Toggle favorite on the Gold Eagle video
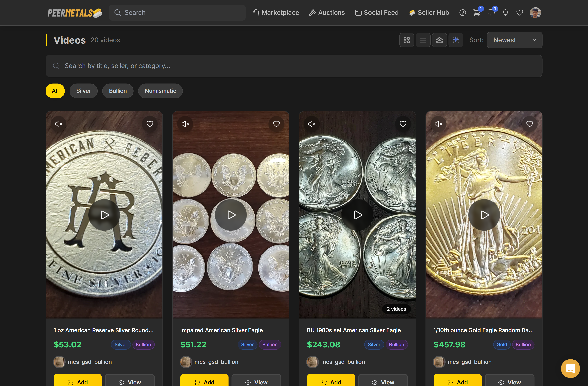 coord(529,124)
